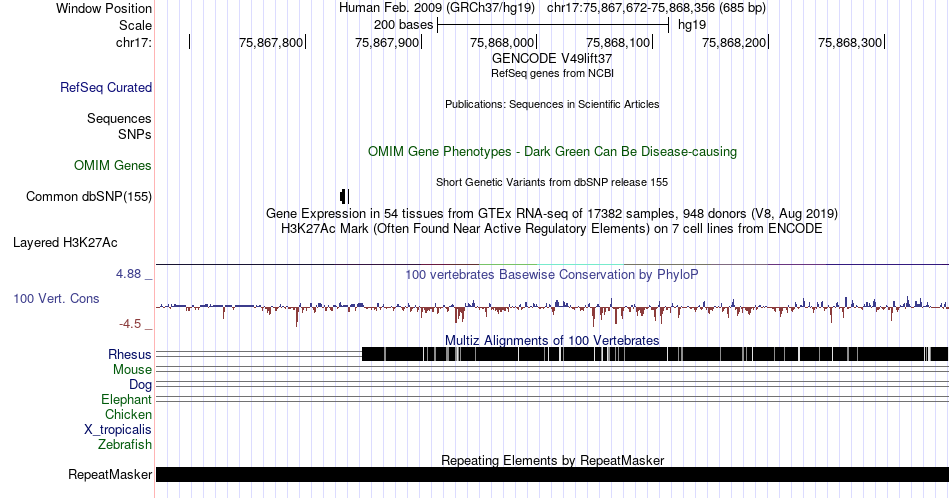This screenshot has height=498, width=950.
Task: Click 'Repeating Elements by RepeatMasker' title
Action: click(x=552, y=460)
